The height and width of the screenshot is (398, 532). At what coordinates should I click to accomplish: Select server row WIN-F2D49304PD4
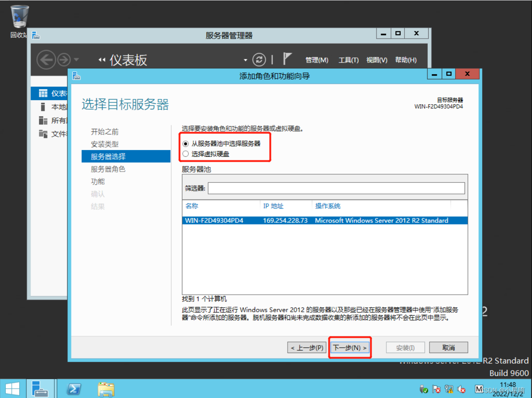click(x=325, y=221)
